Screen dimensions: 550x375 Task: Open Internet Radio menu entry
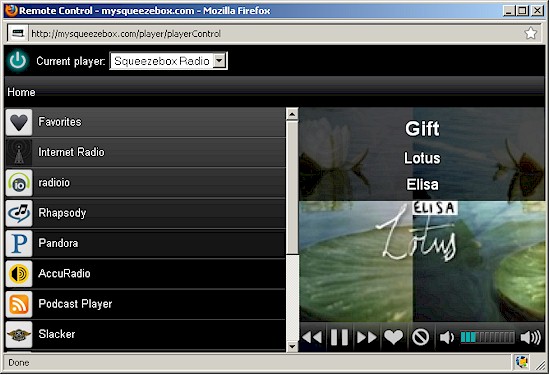tap(146, 152)
